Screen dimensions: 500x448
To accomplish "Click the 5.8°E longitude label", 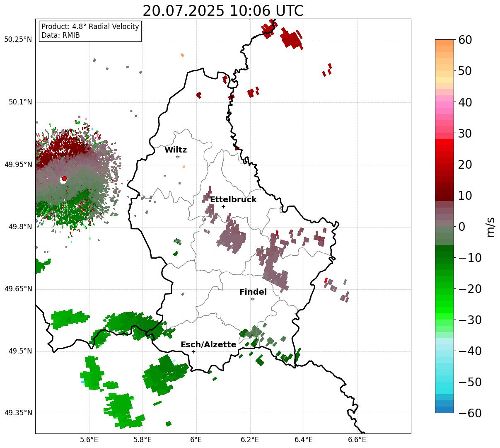I will click(143, 439).
